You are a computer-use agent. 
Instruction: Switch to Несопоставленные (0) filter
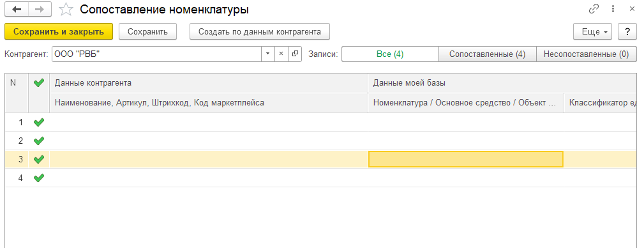pos(586,54)
